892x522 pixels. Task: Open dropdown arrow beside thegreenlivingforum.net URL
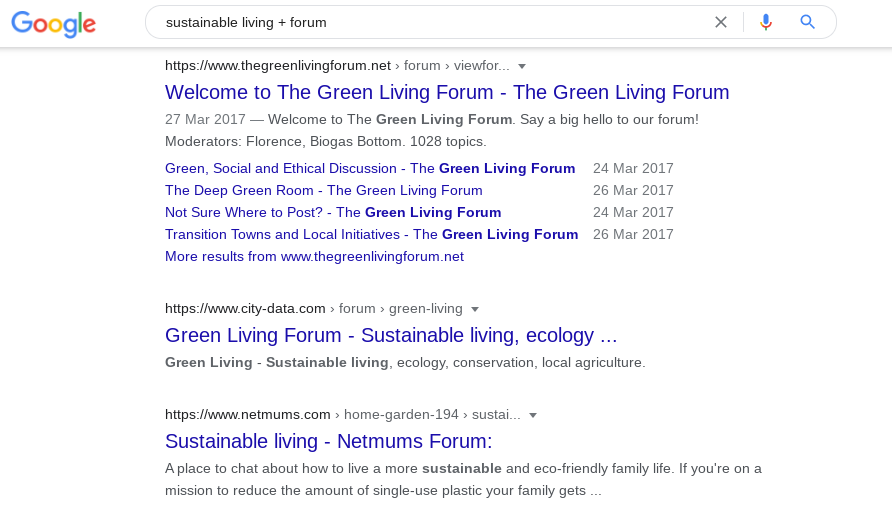click(522, 67)
